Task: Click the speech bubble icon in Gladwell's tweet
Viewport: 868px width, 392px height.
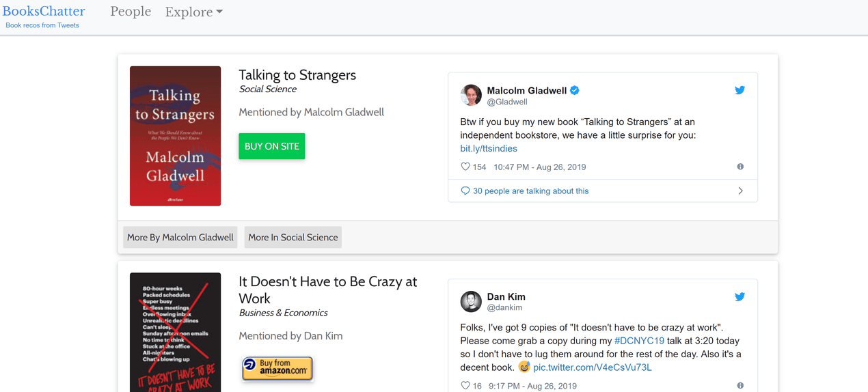Action: point(465,191)
